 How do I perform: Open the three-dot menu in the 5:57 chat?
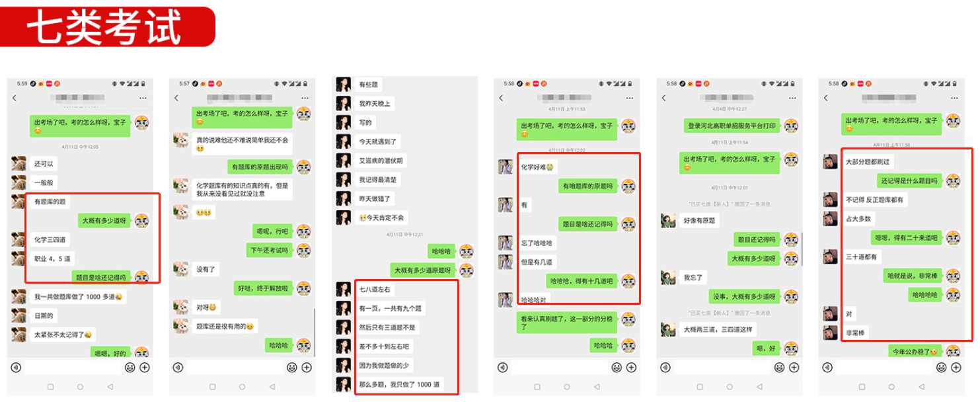305,98
